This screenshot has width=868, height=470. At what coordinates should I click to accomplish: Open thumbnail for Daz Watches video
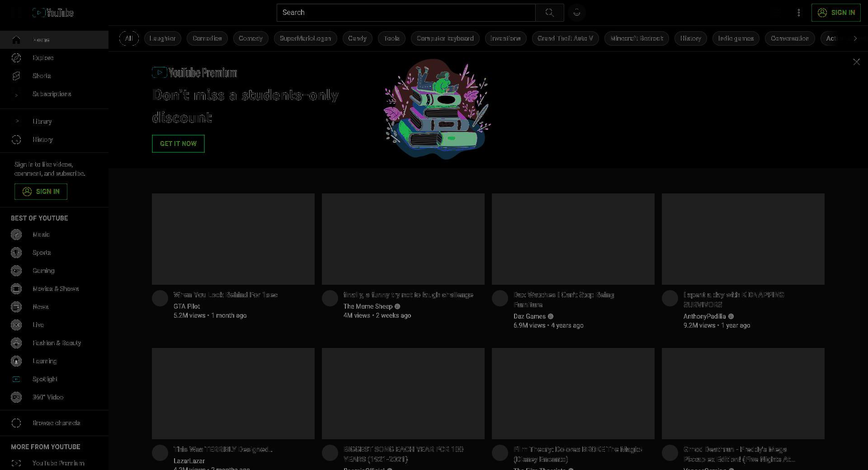tap(573, 239)
